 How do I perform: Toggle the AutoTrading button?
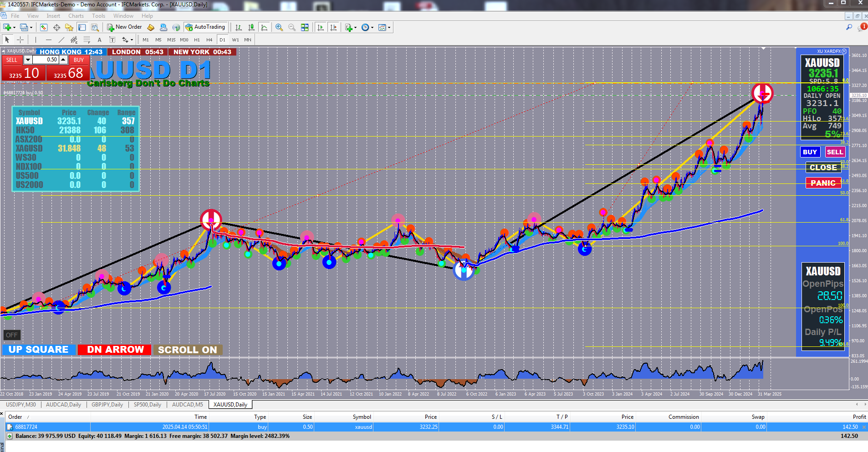click(x=205, y=27)
